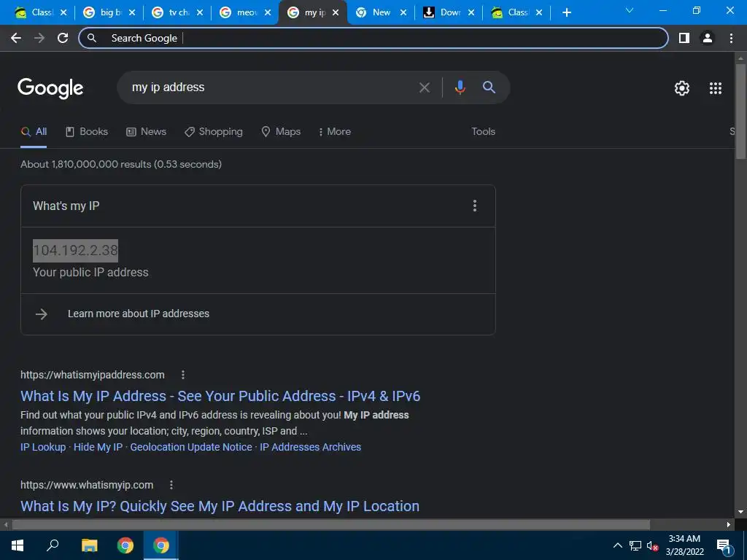
Task: Click the scroll right arrow
Action: (729, 525)
